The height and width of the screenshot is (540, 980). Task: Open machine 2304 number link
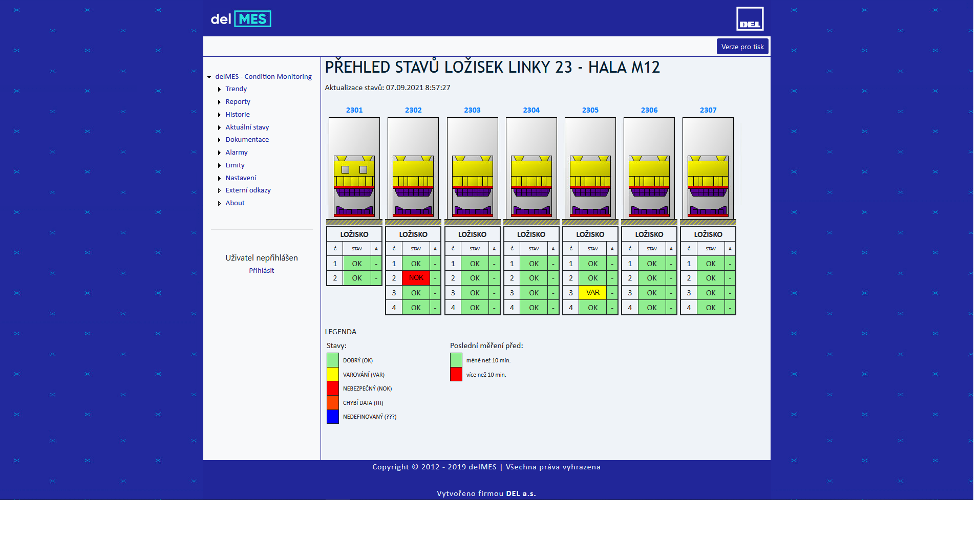pyautogui.click(x=531, y=110)
